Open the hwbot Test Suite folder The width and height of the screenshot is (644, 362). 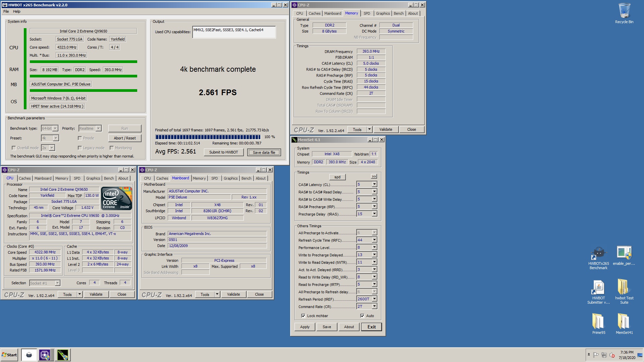click(624, 292)
